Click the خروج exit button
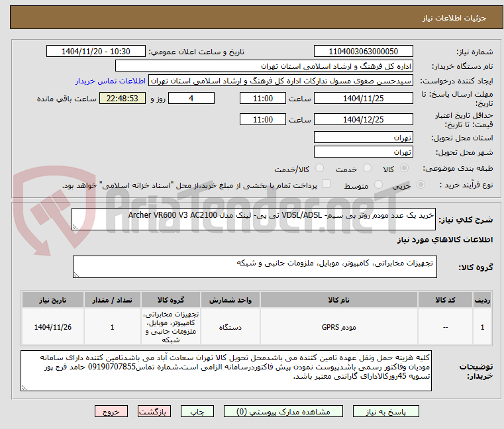504x429 pixels. click(x=111, y=411)
